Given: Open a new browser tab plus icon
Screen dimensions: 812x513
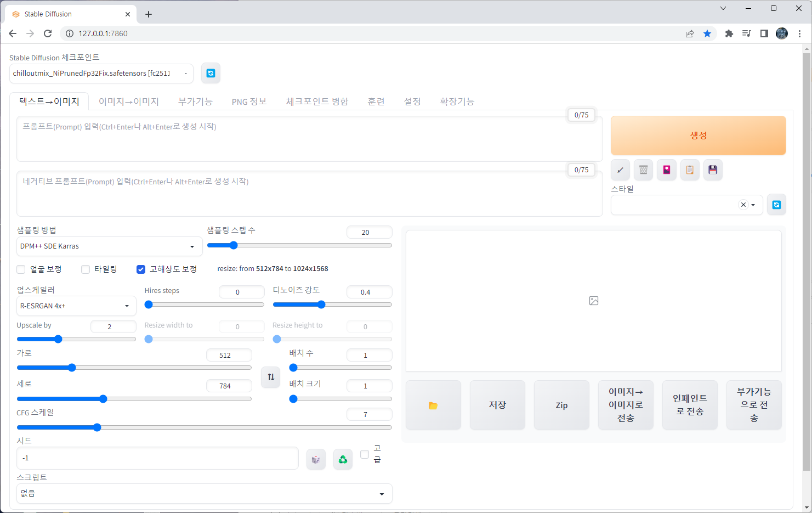Looking at the screenshot, I should point(149,14).
